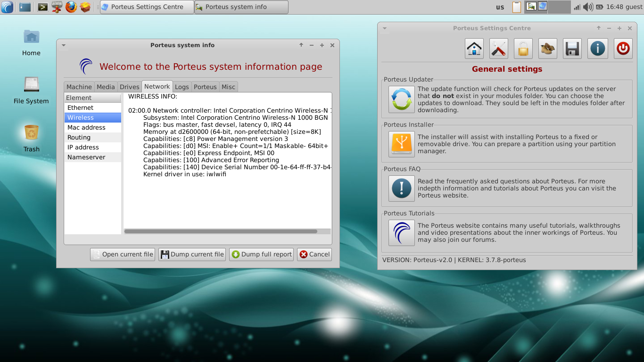
Task: Click the Open current file button
Action: tap(123, 255)
